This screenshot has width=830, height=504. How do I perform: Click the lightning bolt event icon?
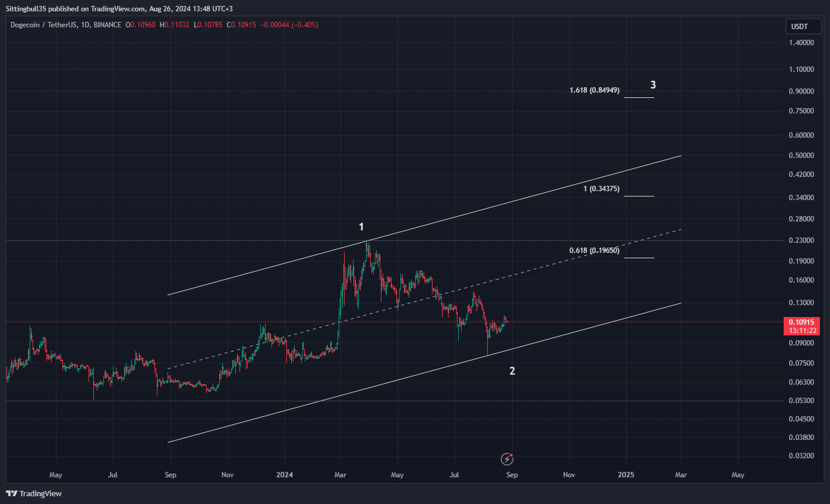coord(507,459)
